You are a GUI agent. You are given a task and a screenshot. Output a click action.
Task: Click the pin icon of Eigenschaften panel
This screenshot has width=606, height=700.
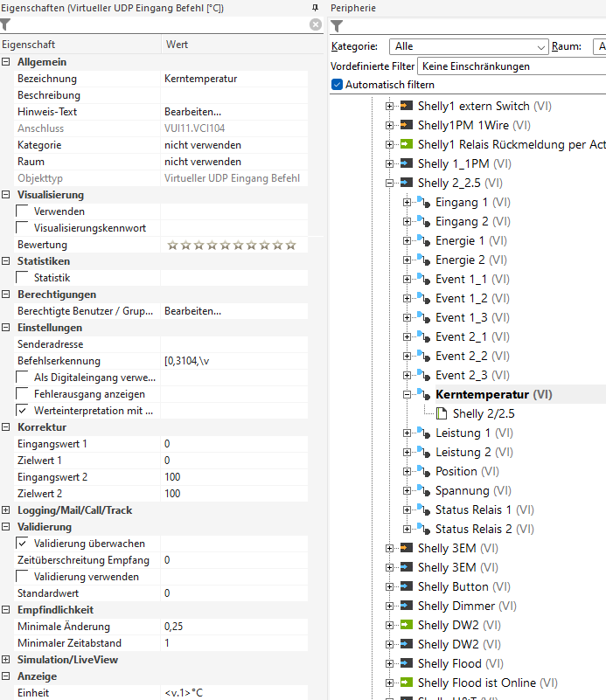[316, 8]
